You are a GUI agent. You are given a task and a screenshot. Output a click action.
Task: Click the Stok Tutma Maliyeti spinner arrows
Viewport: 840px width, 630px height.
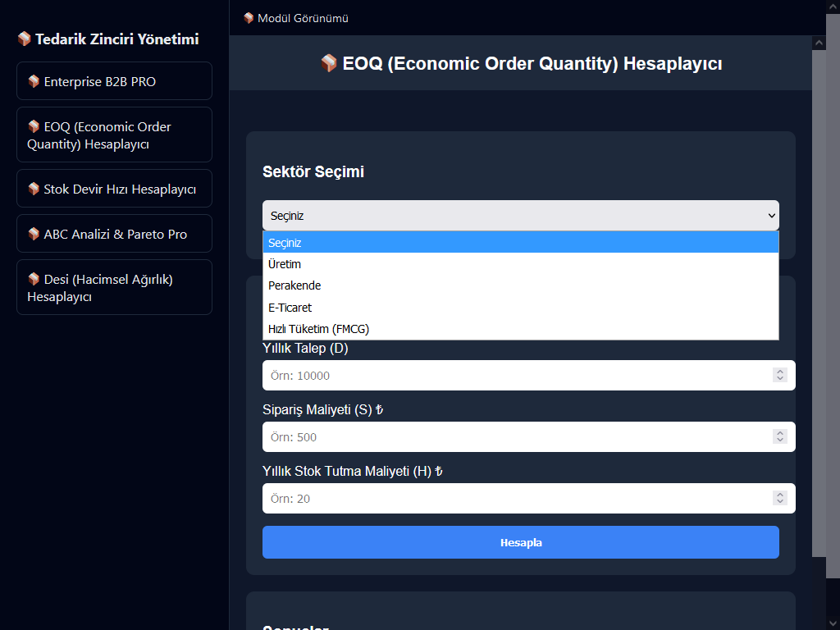click(779, 499)
